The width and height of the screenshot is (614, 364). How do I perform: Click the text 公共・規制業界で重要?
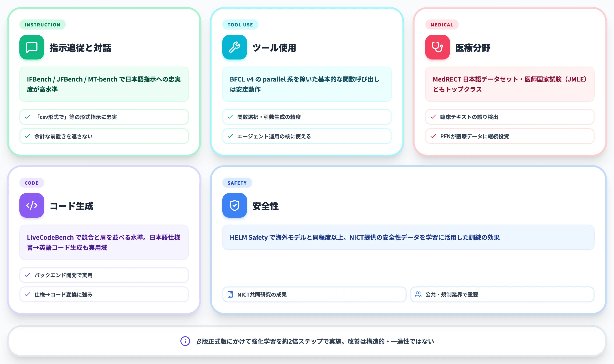tap(452, 295)
